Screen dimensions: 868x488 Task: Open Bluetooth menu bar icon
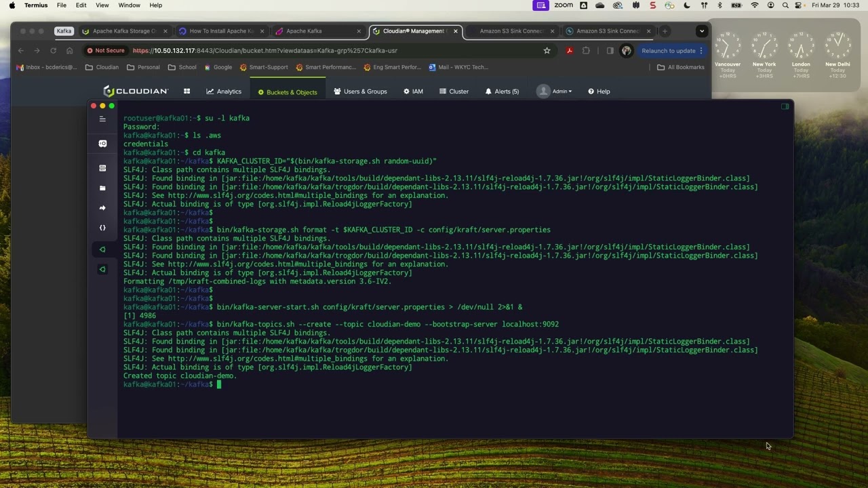point(719,5)
